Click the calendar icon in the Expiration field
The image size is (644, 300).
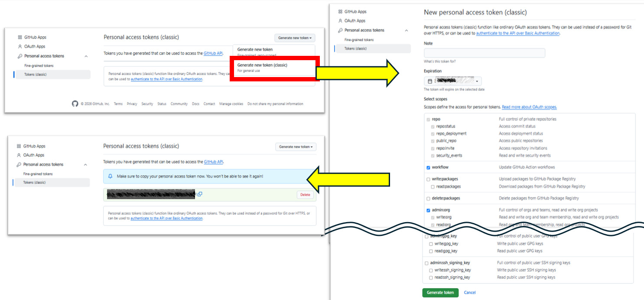click(430, 81)
